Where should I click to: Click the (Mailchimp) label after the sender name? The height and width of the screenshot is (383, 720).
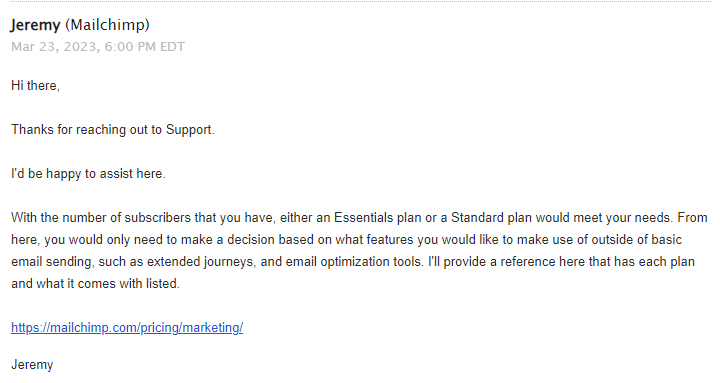tap(107, 25)
